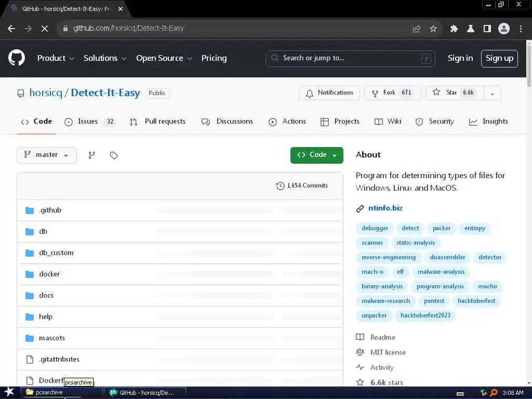Open the Pricing page
This screenshot has height=399, width=532.
[x=214, y=58]
